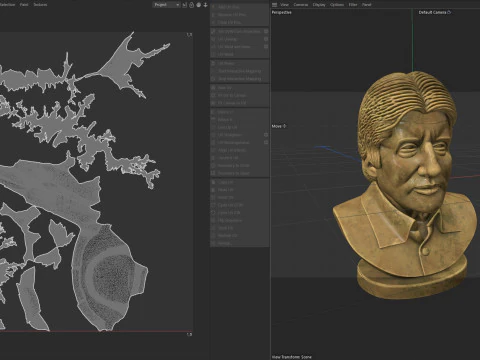480x360 pixels.
Task: Open the Project dropdown in UV editor
Action: point(166,5)
